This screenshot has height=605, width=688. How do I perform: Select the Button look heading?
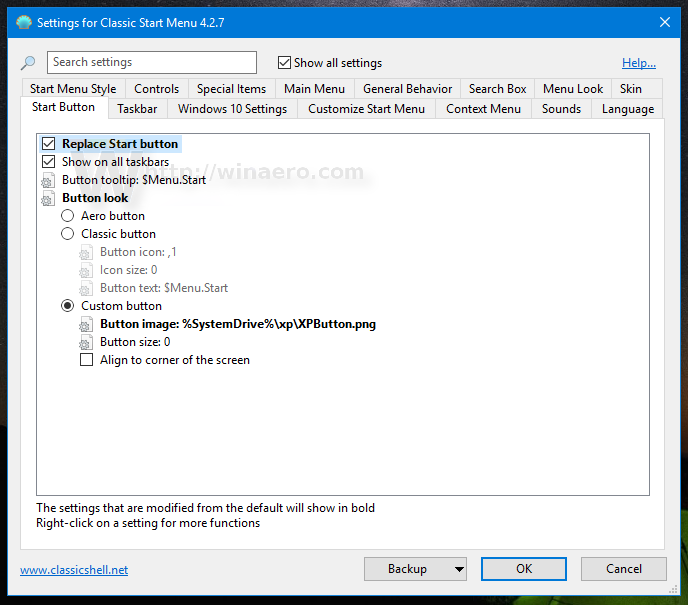tap(95, 198)
